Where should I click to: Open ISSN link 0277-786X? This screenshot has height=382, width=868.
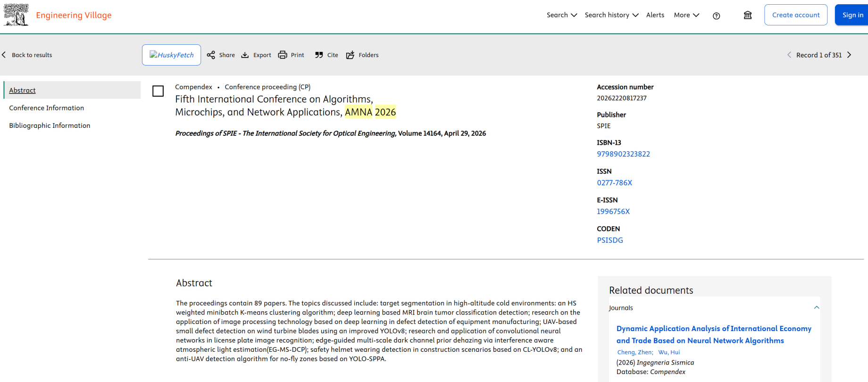coord(614,183)
